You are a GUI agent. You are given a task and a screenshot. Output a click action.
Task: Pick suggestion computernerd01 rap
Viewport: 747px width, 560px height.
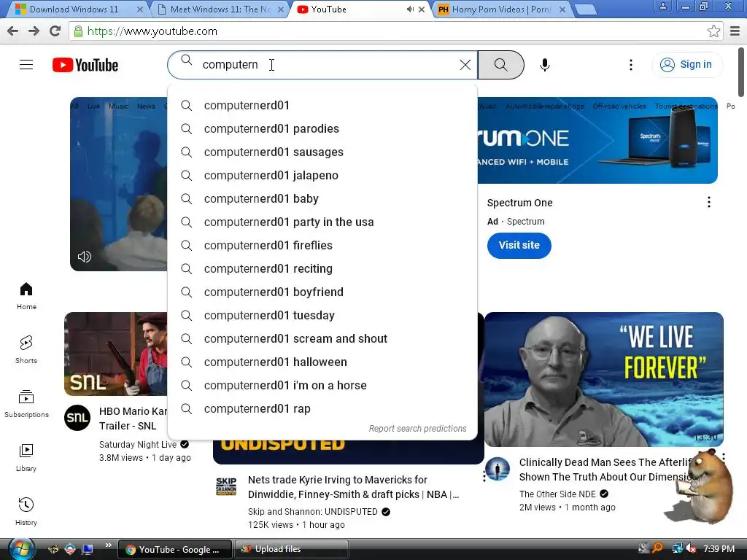(322, 408)
